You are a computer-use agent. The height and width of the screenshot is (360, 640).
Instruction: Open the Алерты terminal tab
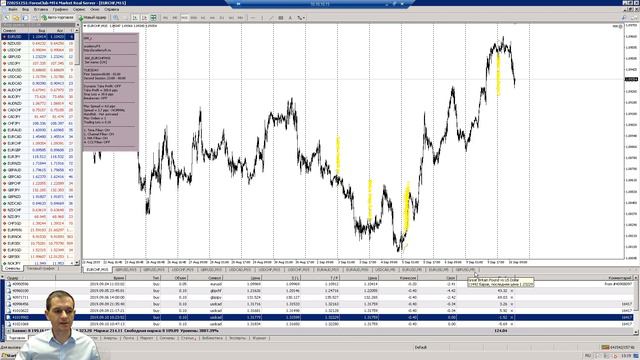tap(110, 338)
